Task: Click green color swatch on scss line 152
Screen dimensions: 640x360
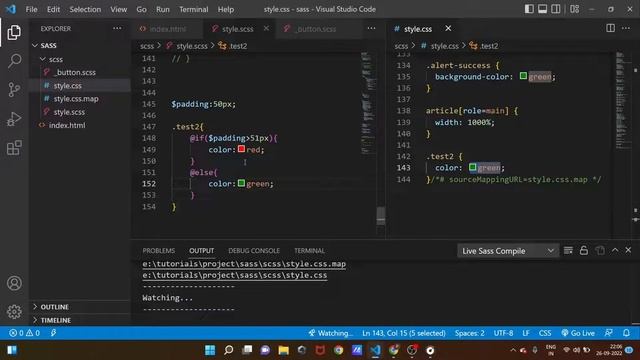Action: point(241,183)
